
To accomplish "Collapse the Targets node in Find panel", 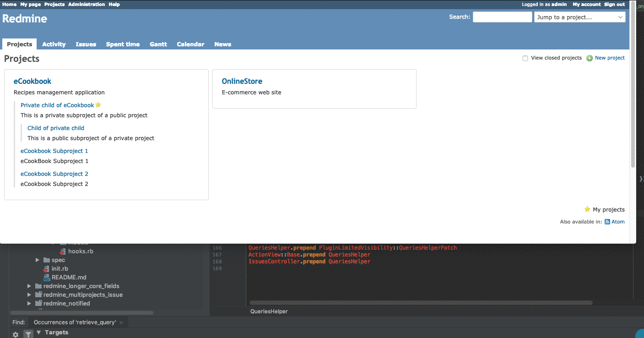I will click(x=39, y=333).
